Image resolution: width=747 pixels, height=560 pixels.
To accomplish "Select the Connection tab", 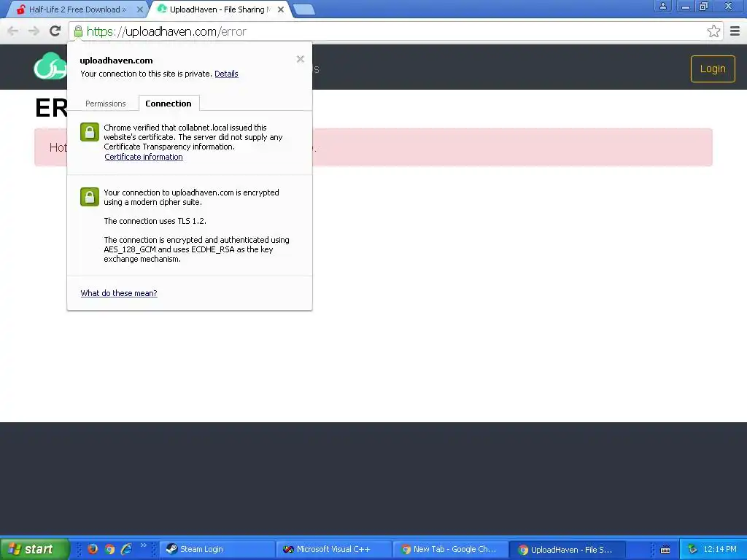I will point(169,104).
